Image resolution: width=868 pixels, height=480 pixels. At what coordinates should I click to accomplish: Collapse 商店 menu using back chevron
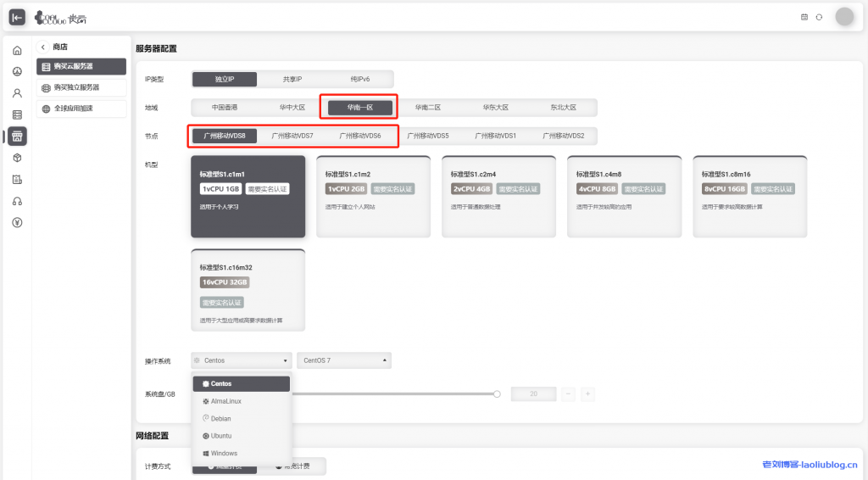click(x=43, y=47)
